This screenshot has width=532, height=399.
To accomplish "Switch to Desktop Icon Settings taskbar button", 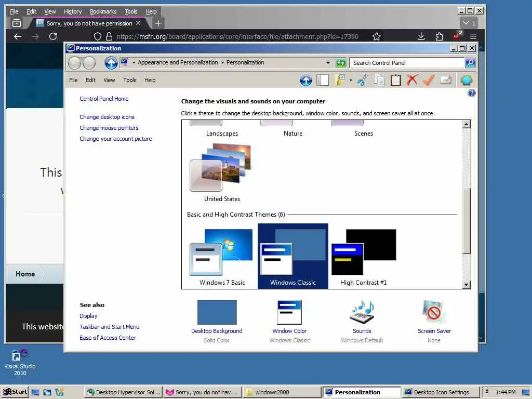I will pos(441,392).
